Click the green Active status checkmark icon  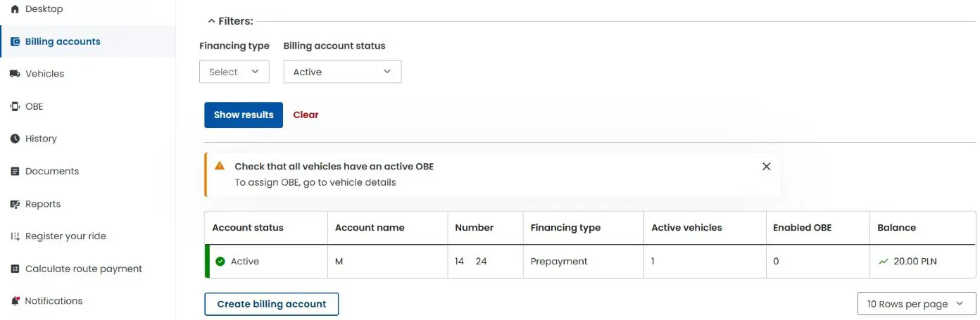[220, 262]
